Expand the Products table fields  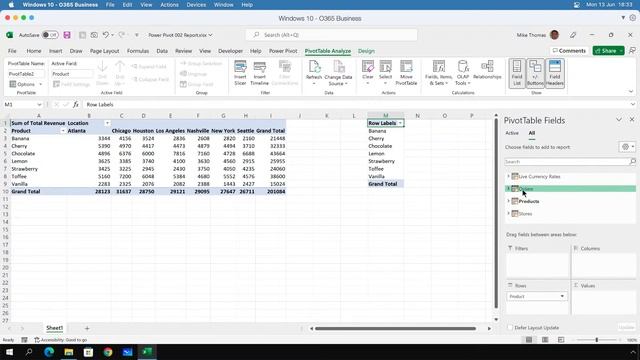509,201
